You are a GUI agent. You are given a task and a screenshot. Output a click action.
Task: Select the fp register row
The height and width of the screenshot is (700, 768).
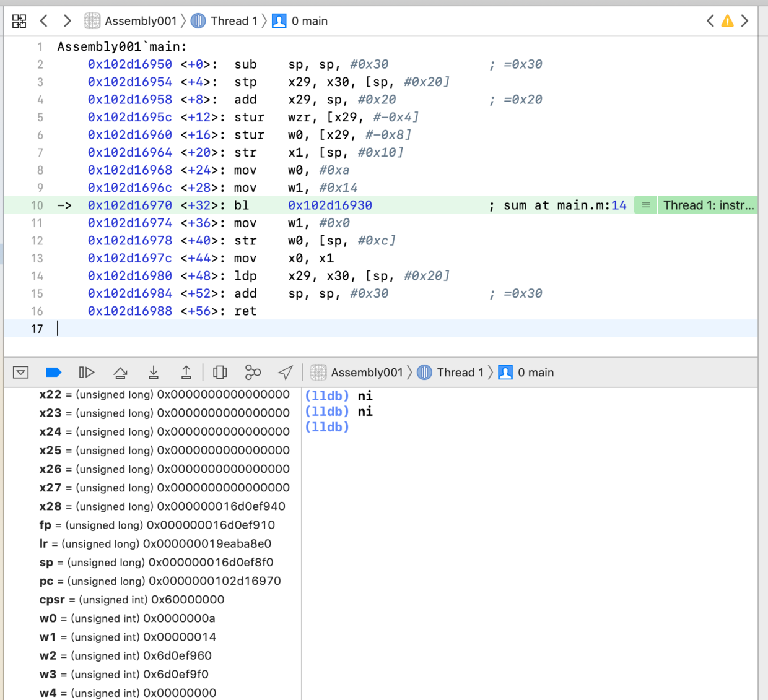coord(157,525)
